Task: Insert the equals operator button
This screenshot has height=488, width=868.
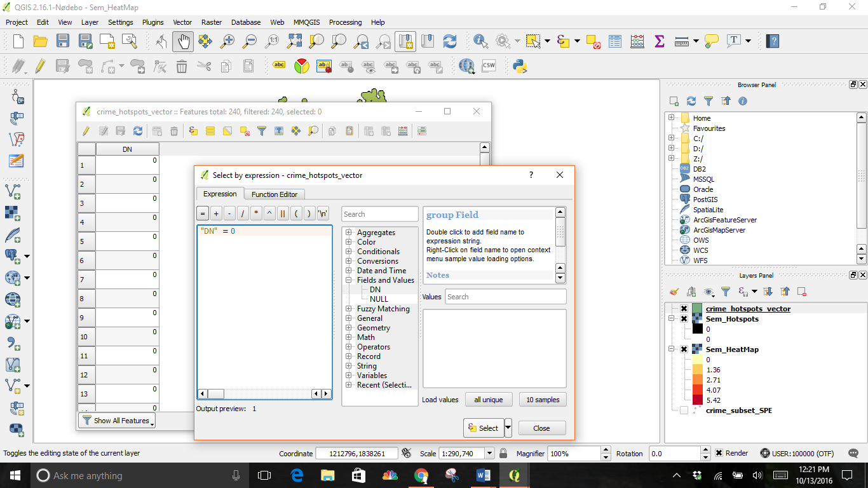Action: click(x=203, y=214)
